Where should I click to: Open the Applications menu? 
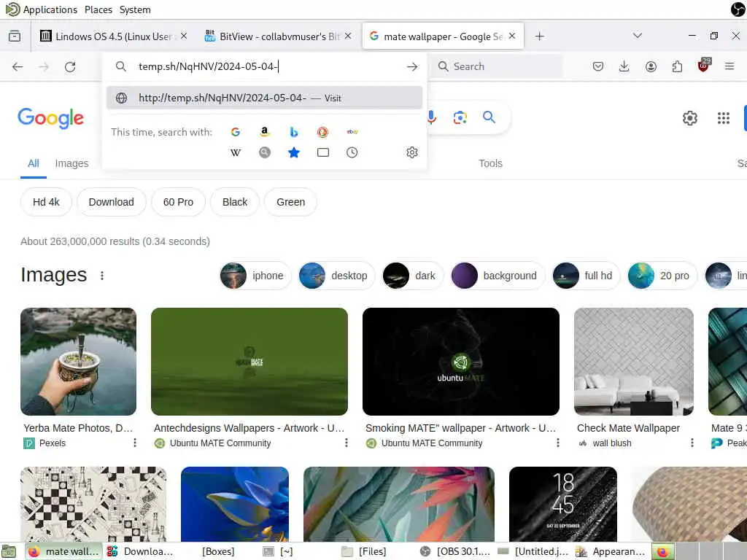(x=50, y=9)
